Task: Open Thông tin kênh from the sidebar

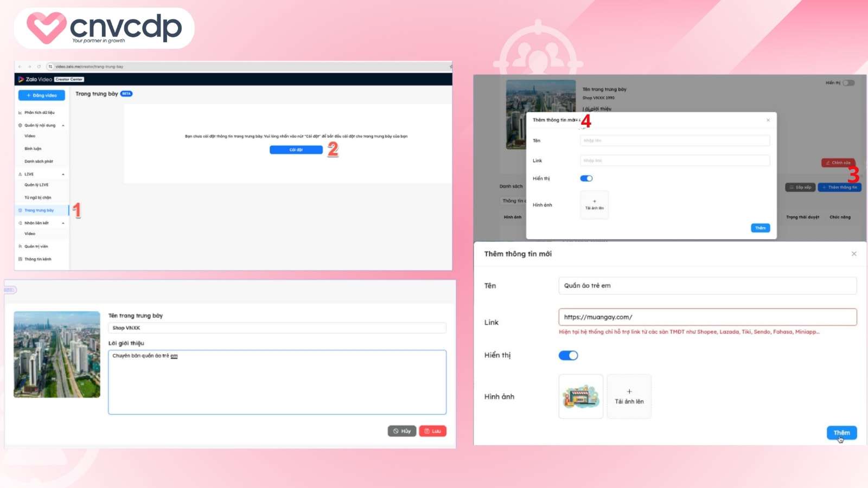Action: (x=38, y=259)
